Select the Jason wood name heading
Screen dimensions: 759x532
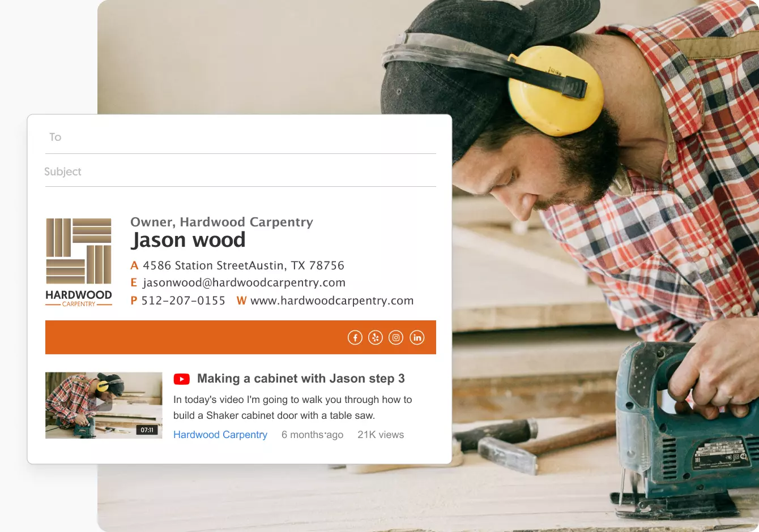188,240
